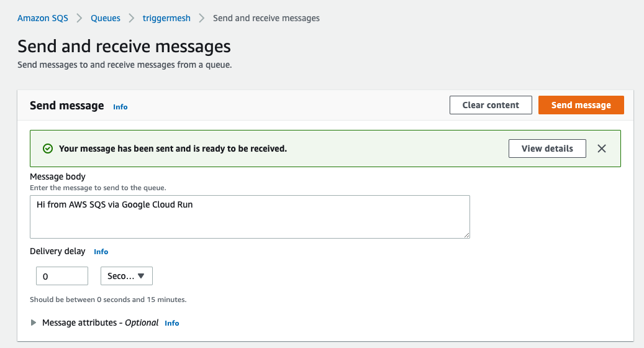Screen dimensions: 644x348
Task: Click the Clear content button
Action: tap(491, 105)
